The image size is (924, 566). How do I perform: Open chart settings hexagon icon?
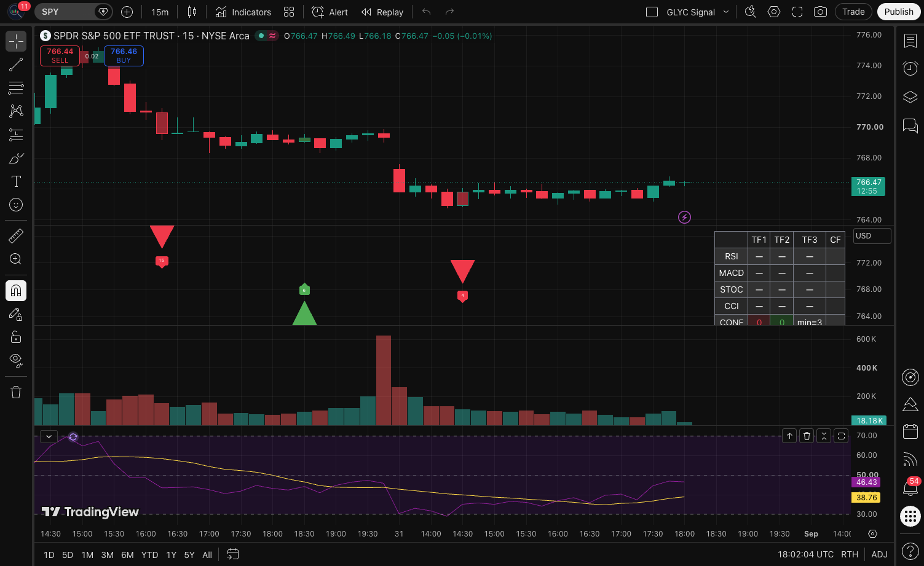774,12
